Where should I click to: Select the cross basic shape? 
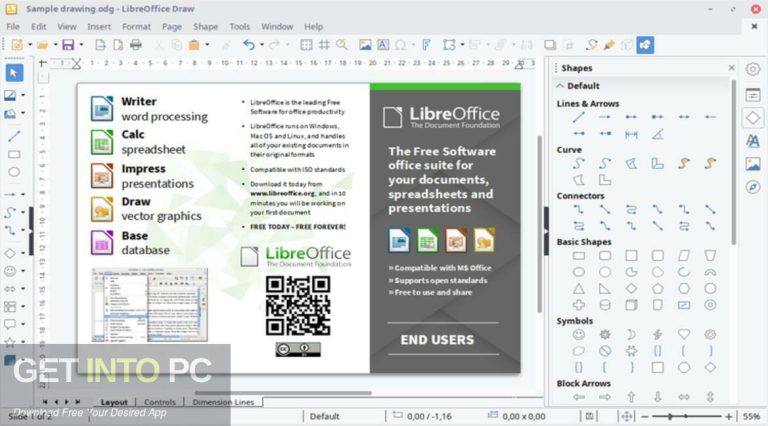(579, 305)
